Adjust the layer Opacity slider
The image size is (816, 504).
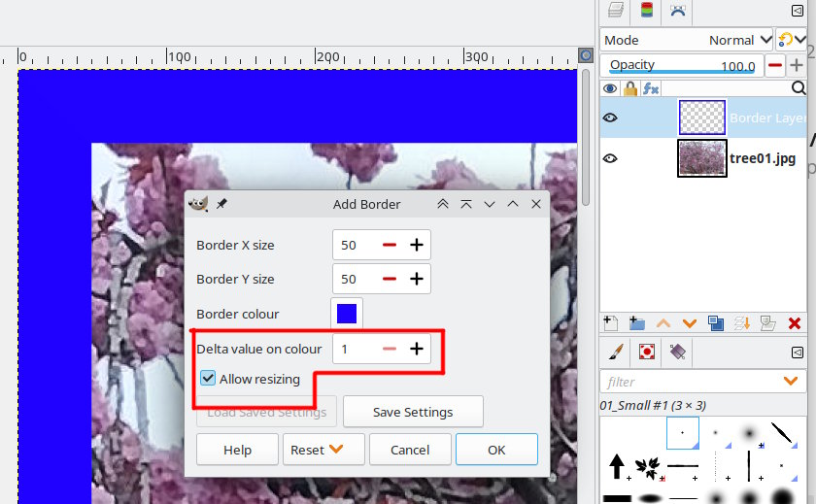(682, 65)
